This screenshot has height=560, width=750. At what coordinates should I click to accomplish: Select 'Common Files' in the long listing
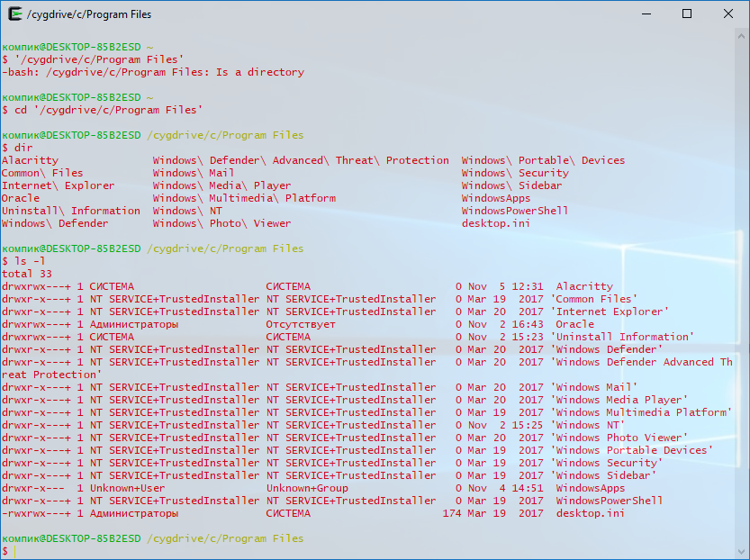[593, 299]
